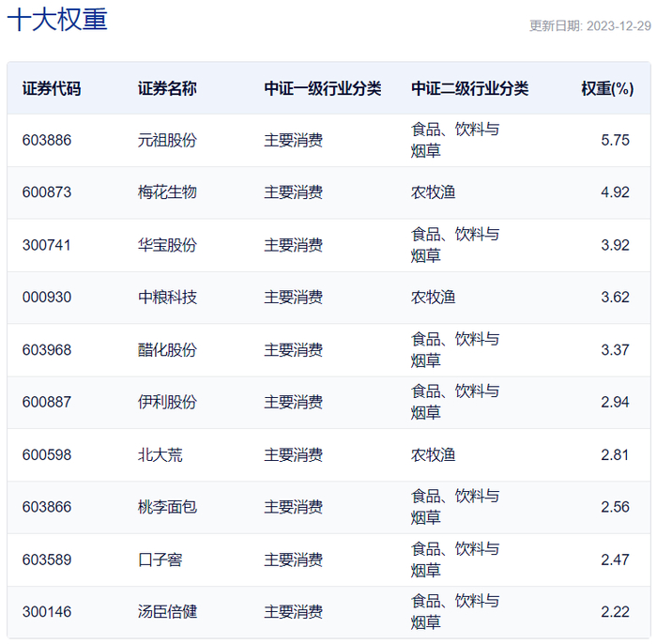Select stock code 000930
The width and height of the screenshot is (657, 644).
[x=47, y=298]
